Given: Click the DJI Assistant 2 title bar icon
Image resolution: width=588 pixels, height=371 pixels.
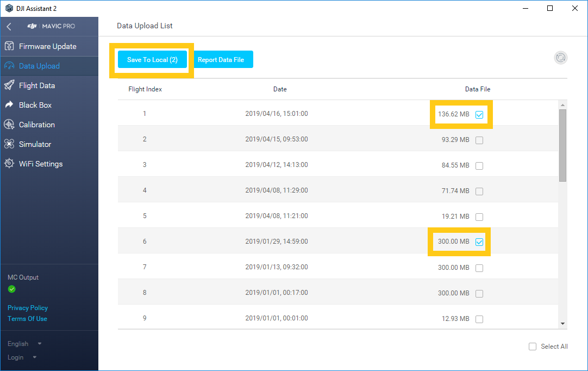Looking at the screenshot, I should (9, 8).
